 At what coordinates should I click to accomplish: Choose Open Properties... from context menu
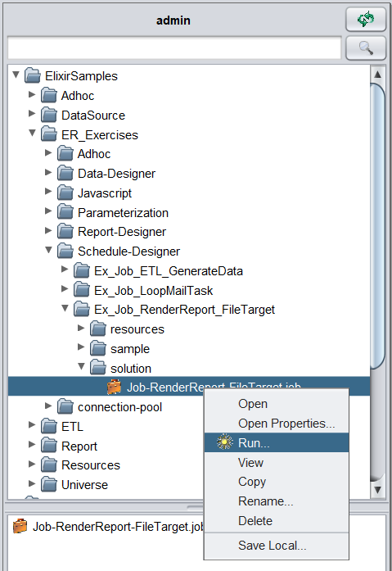click(x=286, y=424)
